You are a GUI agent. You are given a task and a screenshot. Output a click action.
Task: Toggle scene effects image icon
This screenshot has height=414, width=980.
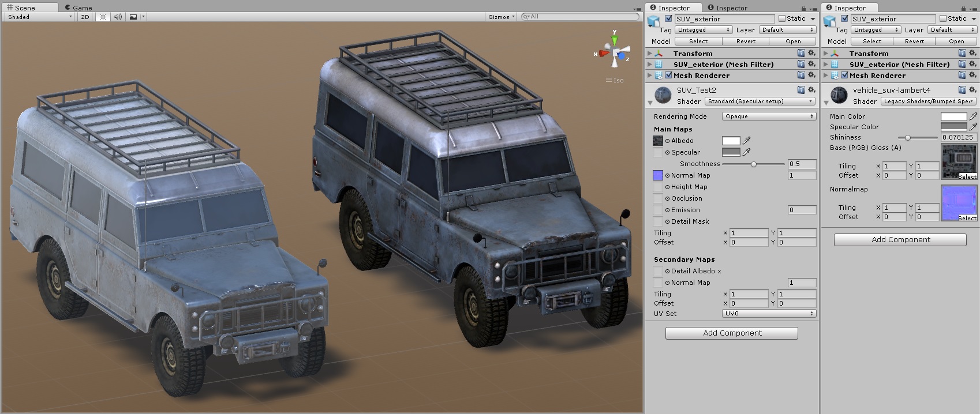click(133, 17)
